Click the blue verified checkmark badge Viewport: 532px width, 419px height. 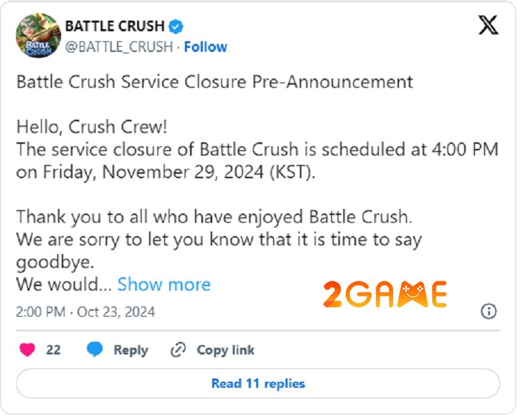[x=175, y=26]
